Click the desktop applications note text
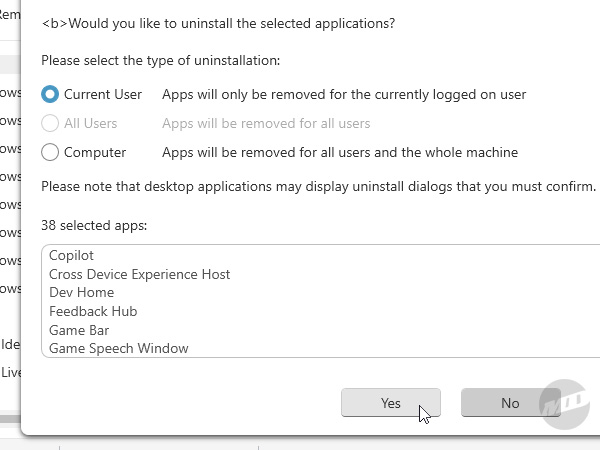 (318, 186)
